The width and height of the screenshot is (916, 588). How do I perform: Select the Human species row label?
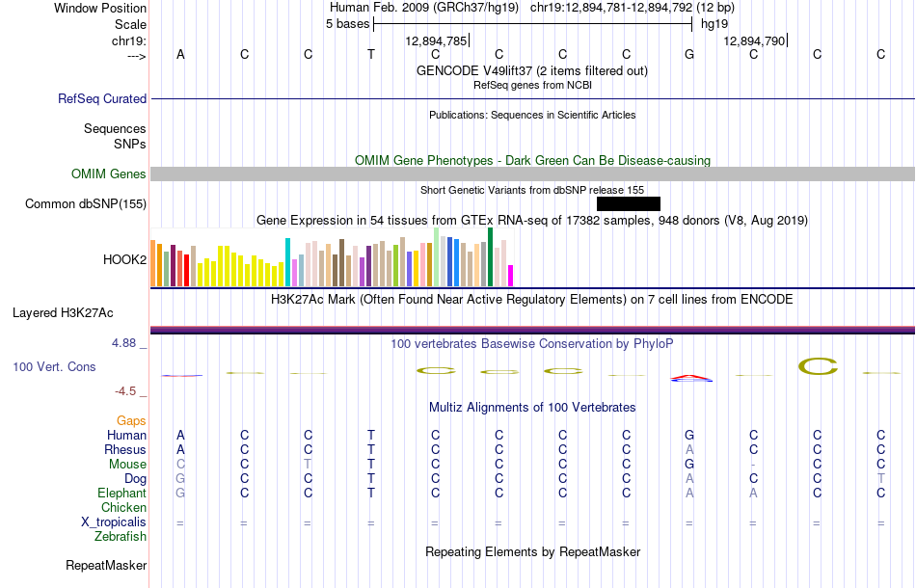126,435
